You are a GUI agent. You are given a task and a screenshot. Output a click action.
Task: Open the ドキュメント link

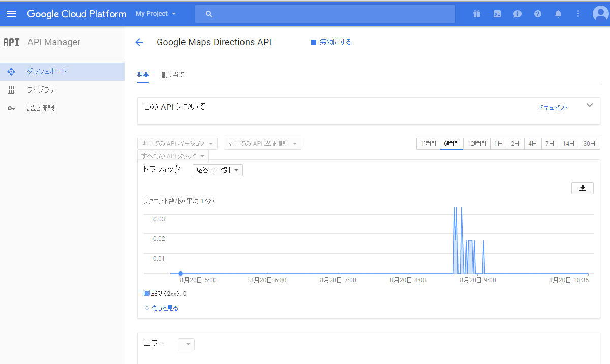click(553, 108)
